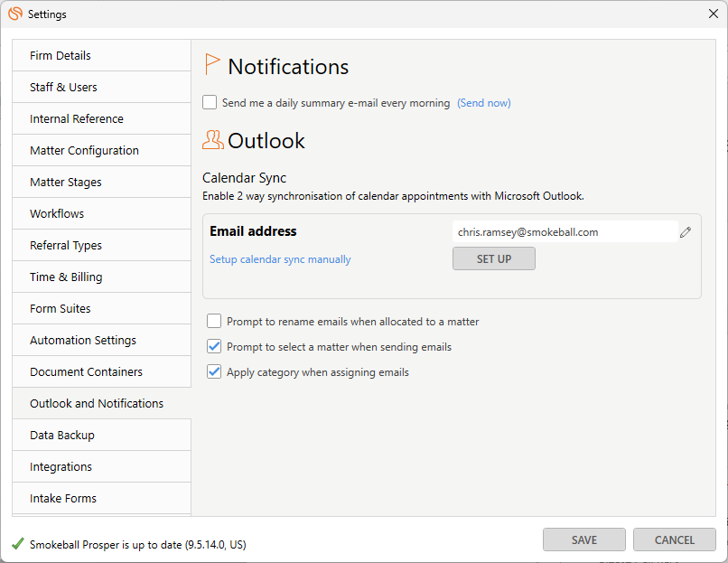Image resolution: width=728 pixels, height=563 pixels.
Task: Click the SET UP button
Action: click(x=494, y=258)
